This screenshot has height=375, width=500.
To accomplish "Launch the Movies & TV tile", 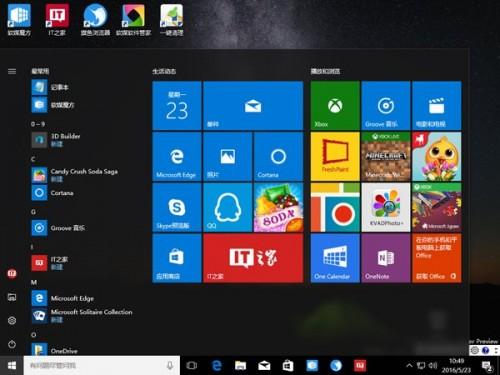I will 437,105.
